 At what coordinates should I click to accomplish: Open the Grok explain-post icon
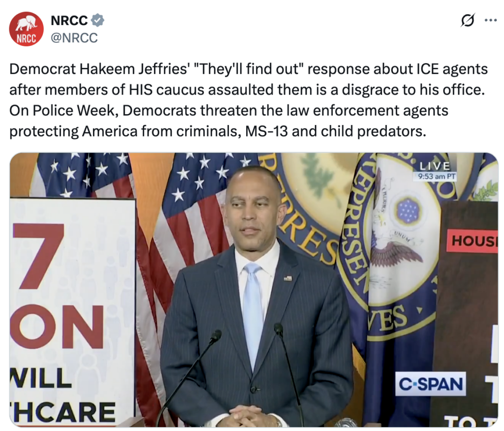click(x=468, y=20)
